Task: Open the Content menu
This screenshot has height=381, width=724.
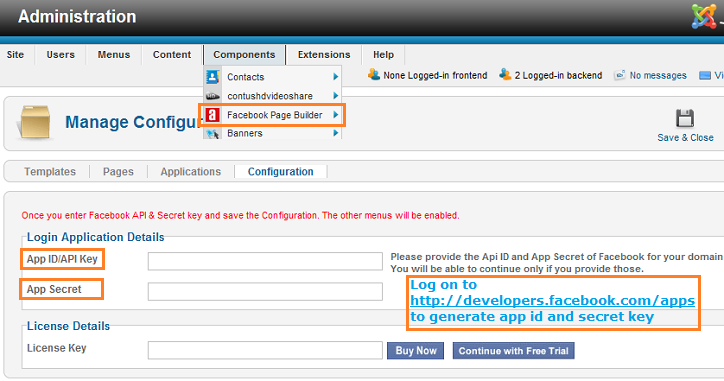Action: point(172,54)
